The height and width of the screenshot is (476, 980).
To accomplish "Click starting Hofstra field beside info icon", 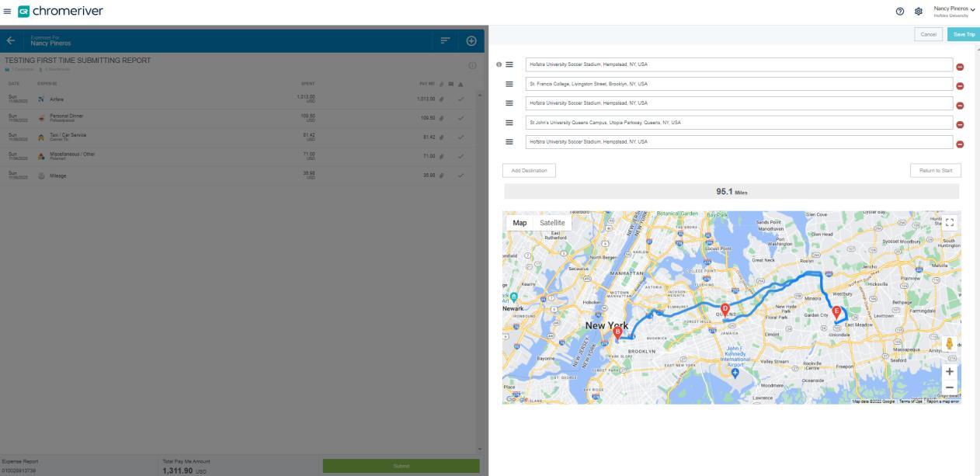I will point(739,64).
